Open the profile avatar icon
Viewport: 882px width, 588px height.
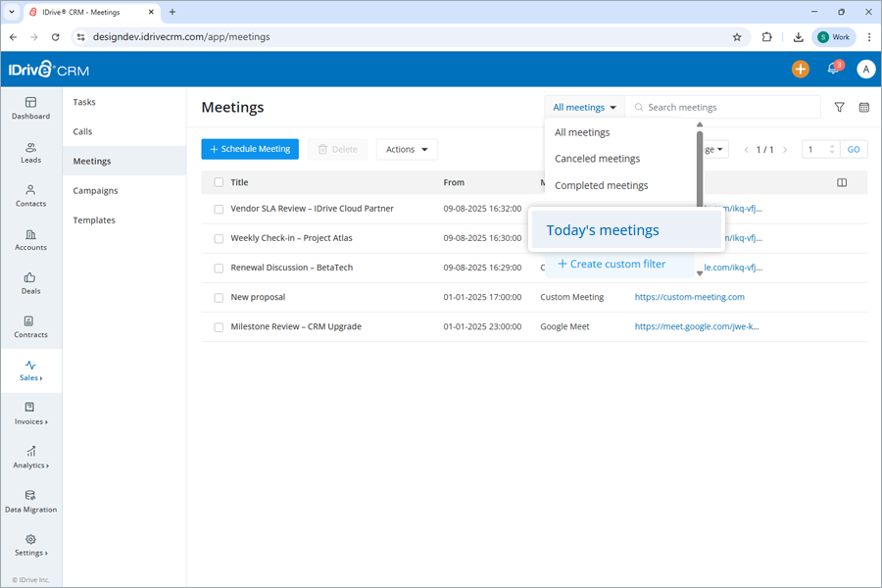coord(863,69)
